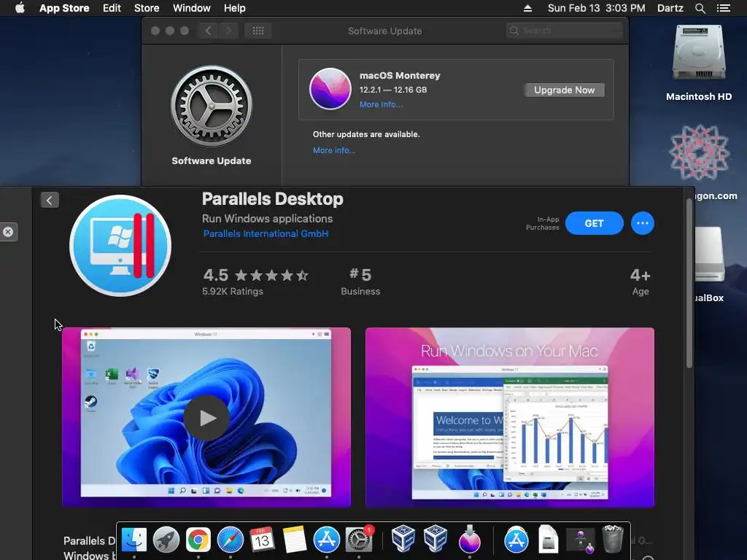The width and height of the screenshot is (747, 560).
Task: Click the date and time in menu bar
Action: pos(596,8)
